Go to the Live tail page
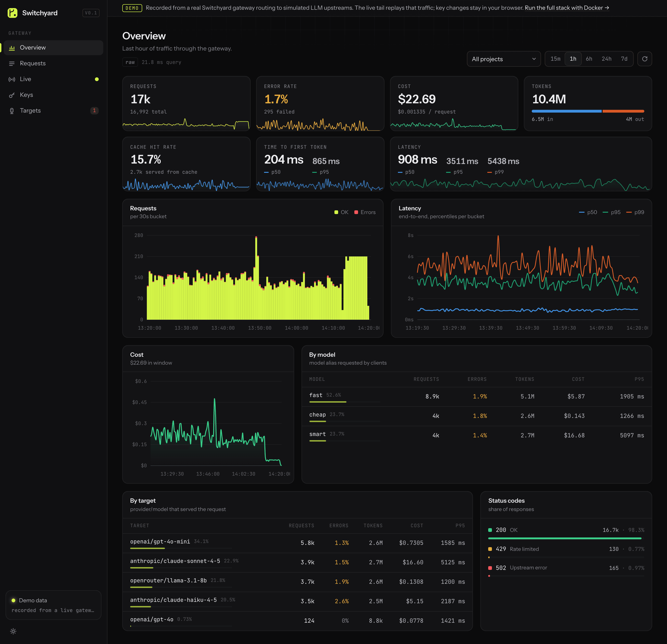This screenshot has width=667, height=644. click(x=53, y=79)
